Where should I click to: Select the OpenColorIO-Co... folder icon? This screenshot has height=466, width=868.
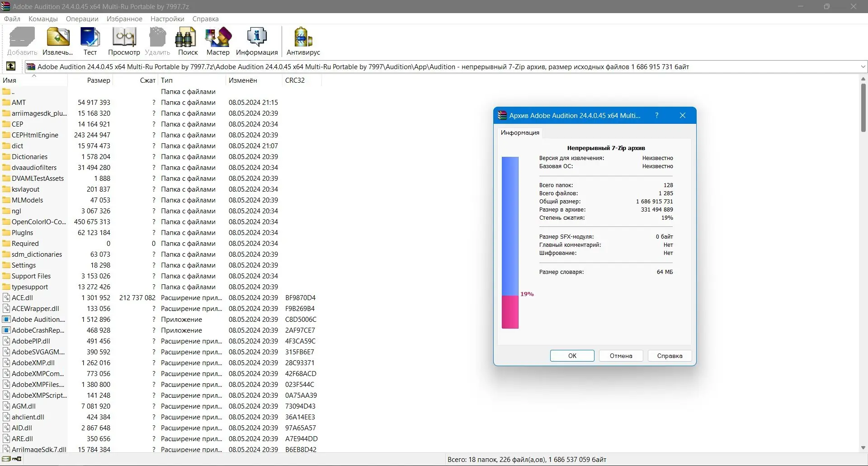pos(6,221)
